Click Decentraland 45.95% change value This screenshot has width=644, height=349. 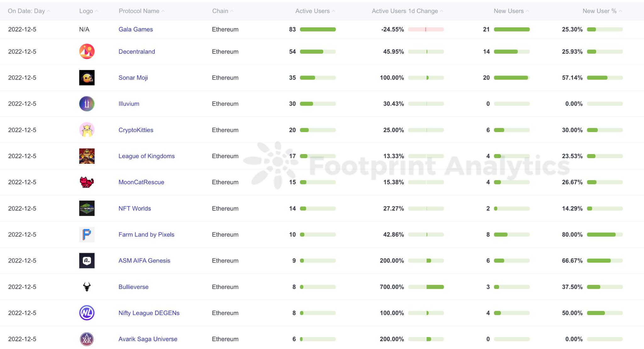point(393,52)
